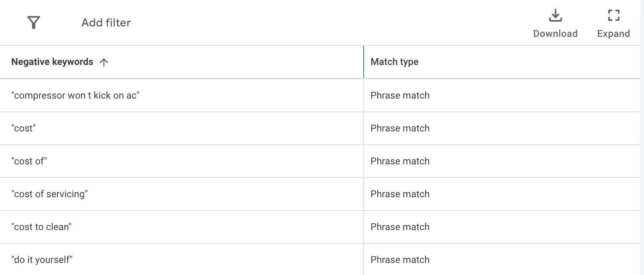Click Phrase match in "cost of servicing" row
The width and height of the screenshot is (644, 275).
click(400, 194)
